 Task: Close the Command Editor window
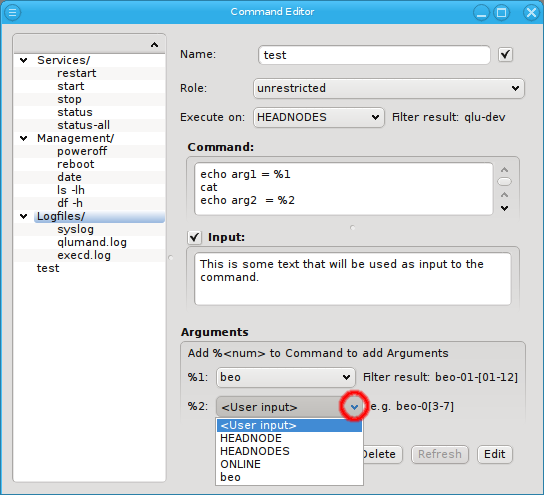pyautogui.click(x=531, y=13)
